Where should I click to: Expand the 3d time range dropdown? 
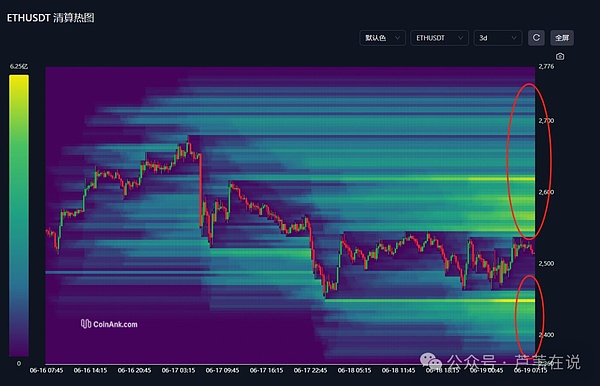tap(498, 38)
